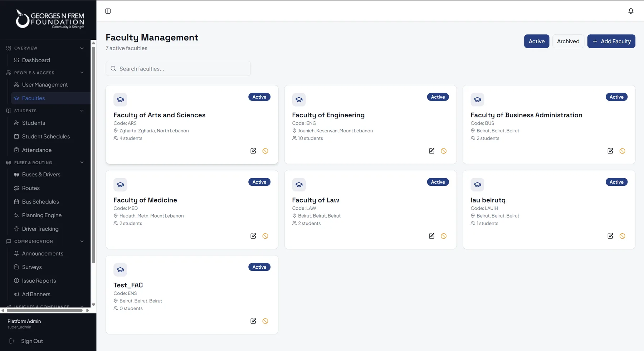Collapse the Communication section

45,242
